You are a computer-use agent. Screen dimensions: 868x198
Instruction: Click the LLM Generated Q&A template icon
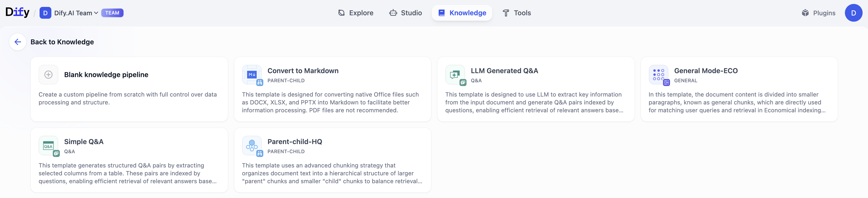(x=455, y=75)
